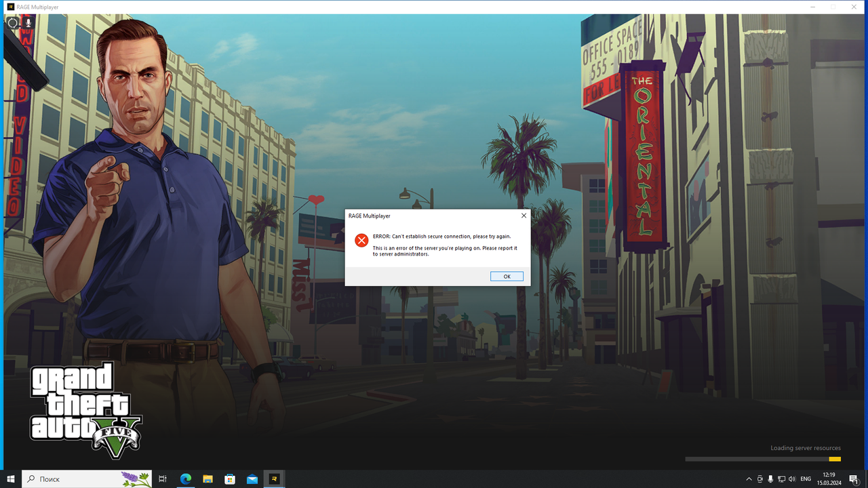Open the network tray icon
Screen dimensions: 868x488
pyautogui.click(x=781, y=479)
